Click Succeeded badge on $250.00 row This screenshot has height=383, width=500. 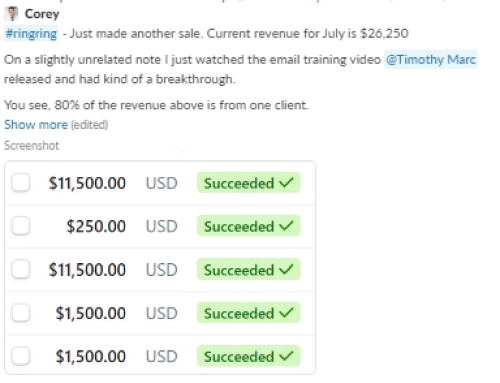tap(249, 226)
